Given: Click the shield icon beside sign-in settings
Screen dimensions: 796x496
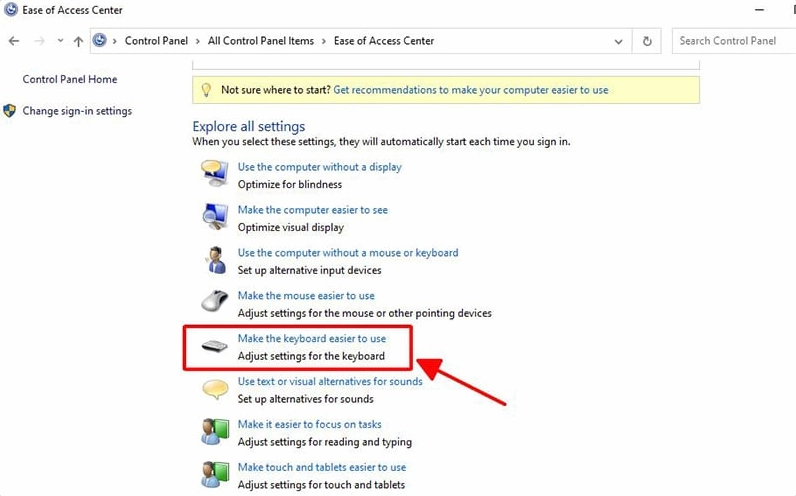Looking at the screenshot, I should [10, 111].
